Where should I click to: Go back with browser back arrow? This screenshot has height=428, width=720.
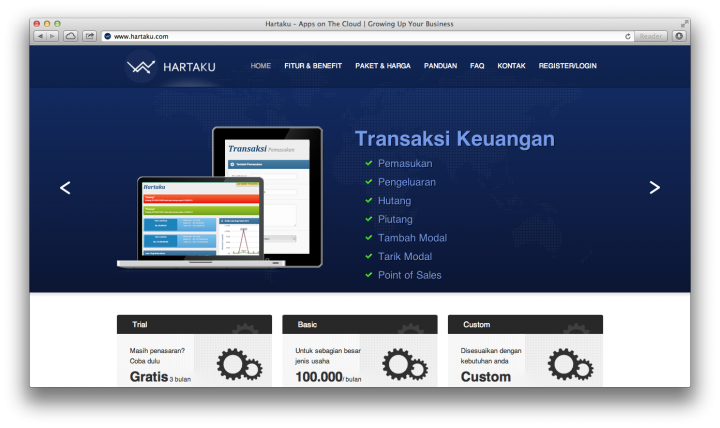(x=40, y=36)
